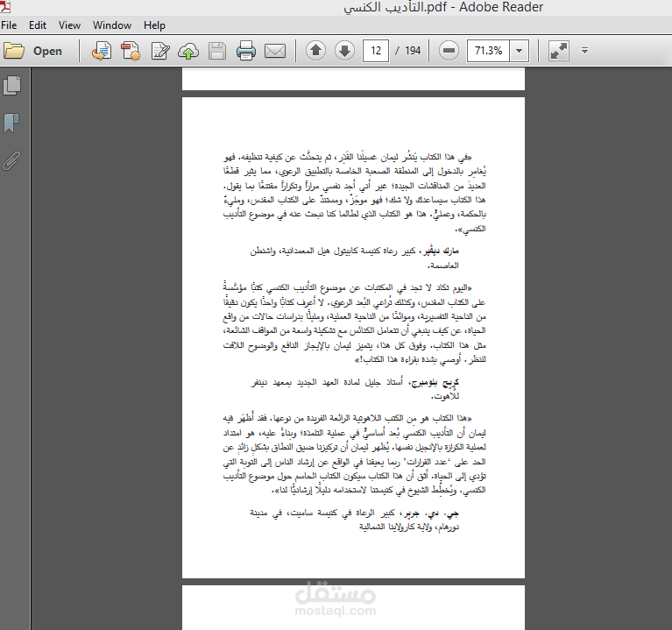Image resolution: width=672 pixels, height=630 pixels.
Task: Click the zoom percentage field 71.3%
Action: click(x=488, y=51)
